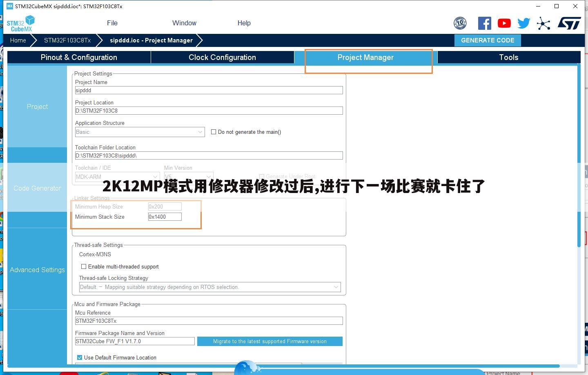Click the Toolchain Folder Location field
Image resolution: width=588 pixels, height=375 pixels.
coord(209,156)
